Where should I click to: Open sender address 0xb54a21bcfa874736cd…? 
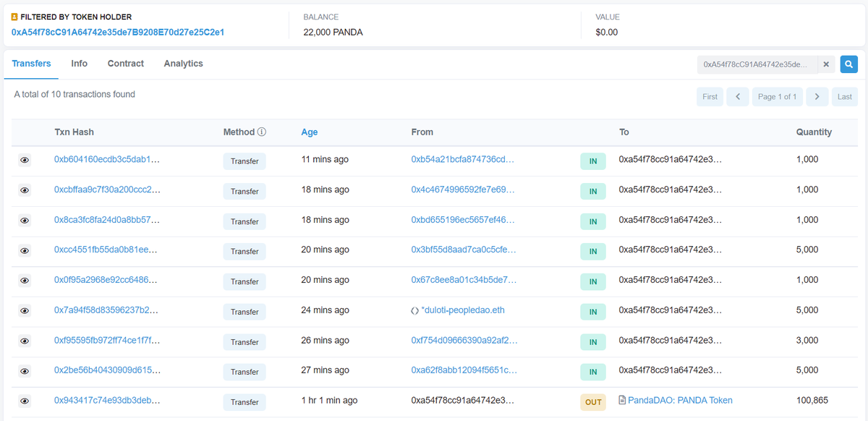click(463, 159)
